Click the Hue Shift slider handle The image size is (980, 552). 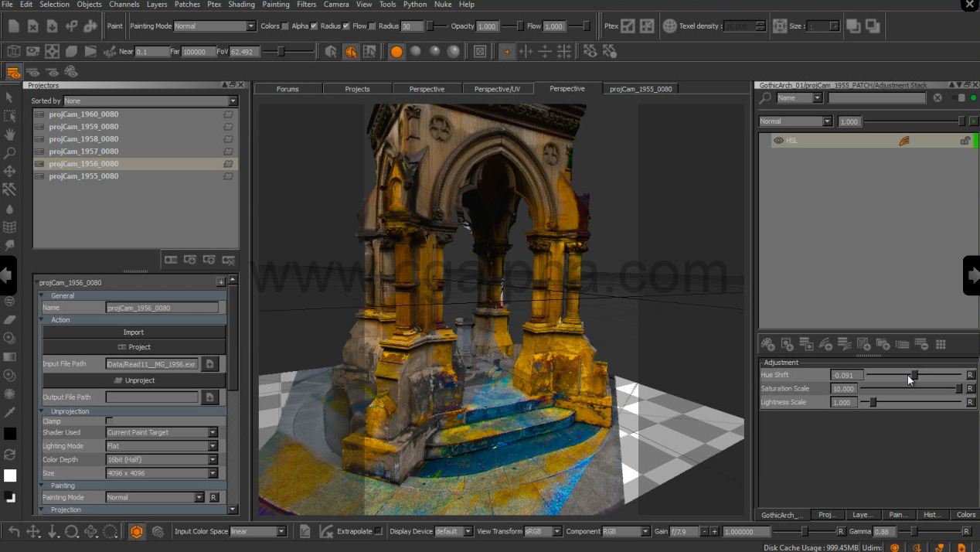point(914,375)
